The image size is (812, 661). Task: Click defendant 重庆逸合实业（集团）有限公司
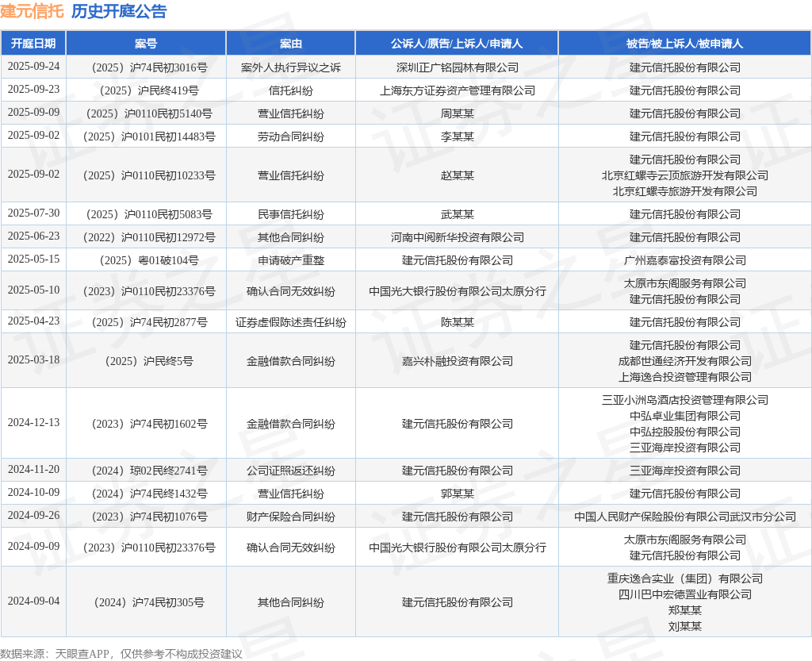coord(684,578)
